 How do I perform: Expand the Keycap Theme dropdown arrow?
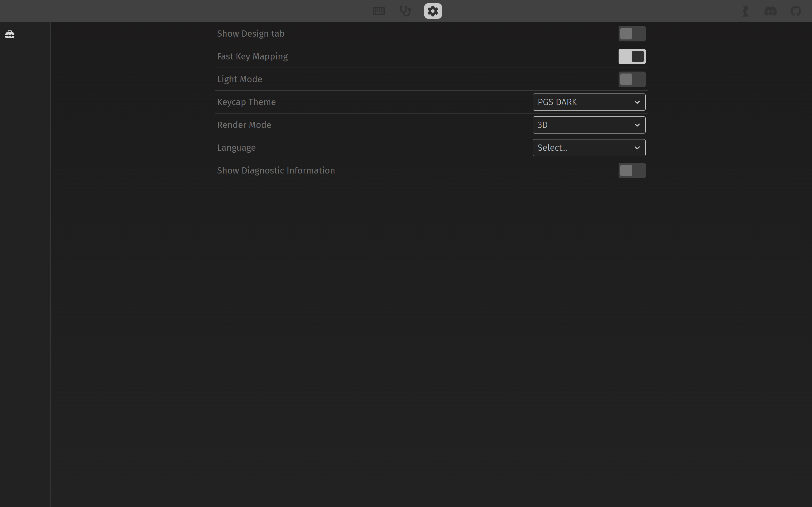(637, 102)
